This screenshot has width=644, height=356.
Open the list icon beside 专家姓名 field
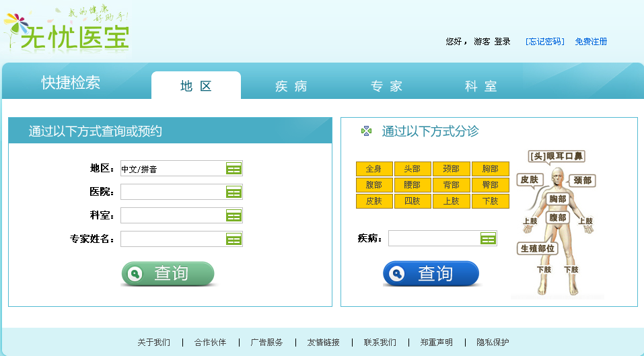tap(234, 239)
